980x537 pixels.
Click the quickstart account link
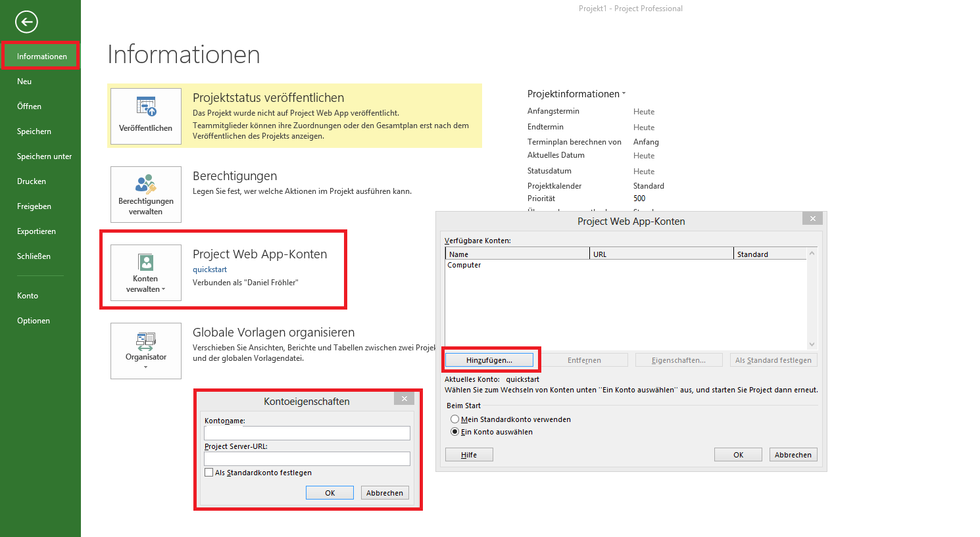(210, 269)
